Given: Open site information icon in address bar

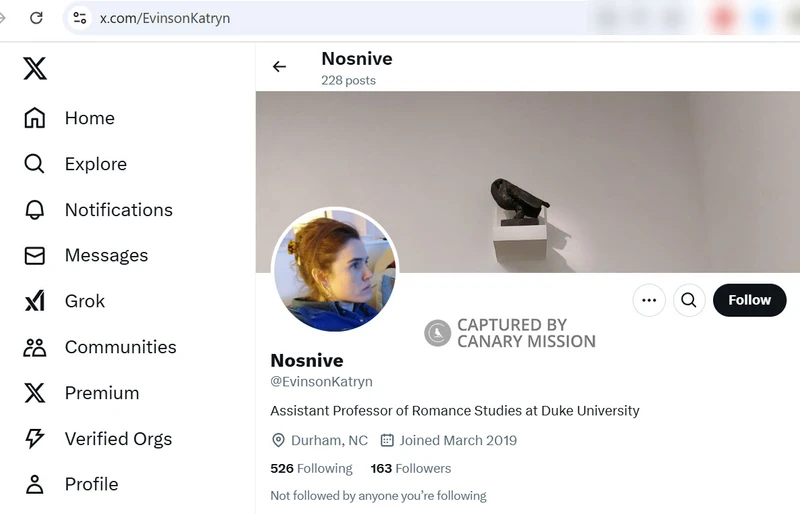Looking at the screenshot, I should pos(80,18).
